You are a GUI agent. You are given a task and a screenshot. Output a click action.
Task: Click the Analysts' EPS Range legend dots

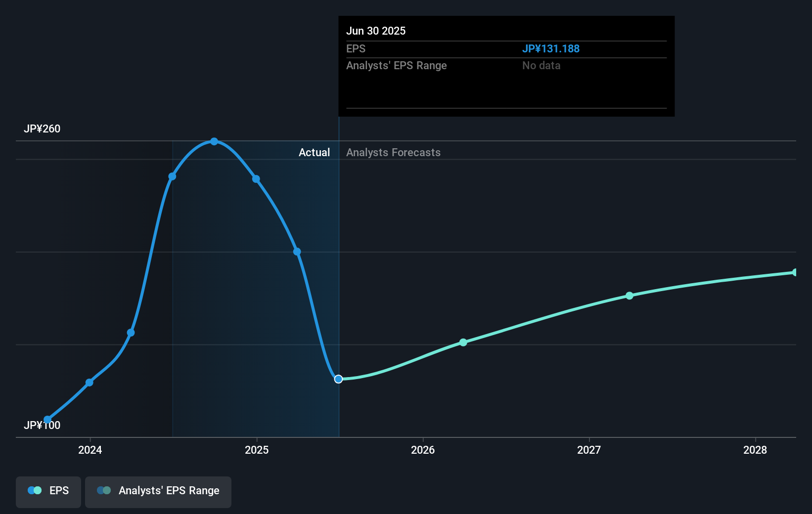(104, 490)
